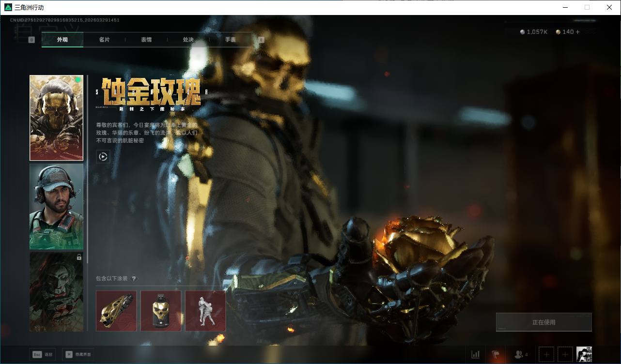
Task: Click the 140 gold currency balance
Action: tap(565, 32)
